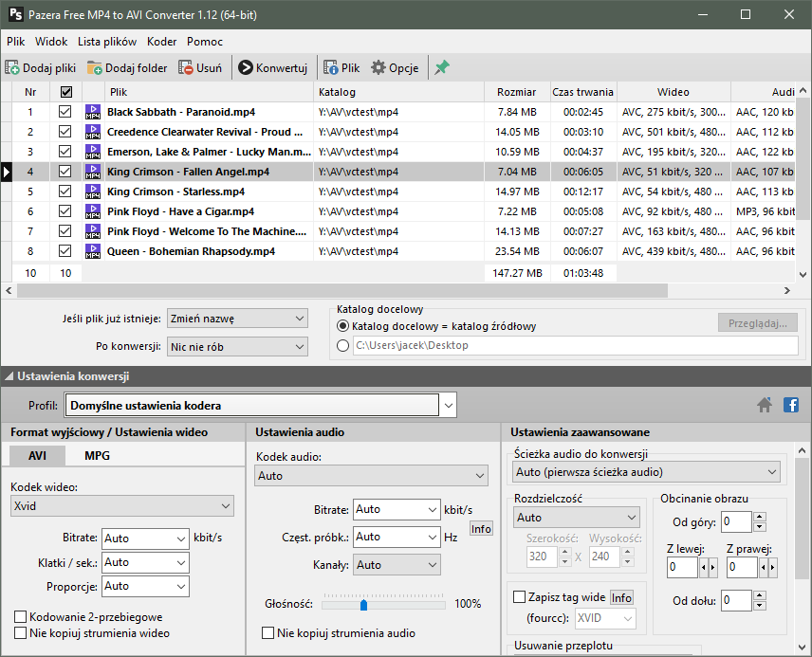Enable Zapisz tag wideo checkbox
The height and width of the screenshot is (657, 812).
519,597
